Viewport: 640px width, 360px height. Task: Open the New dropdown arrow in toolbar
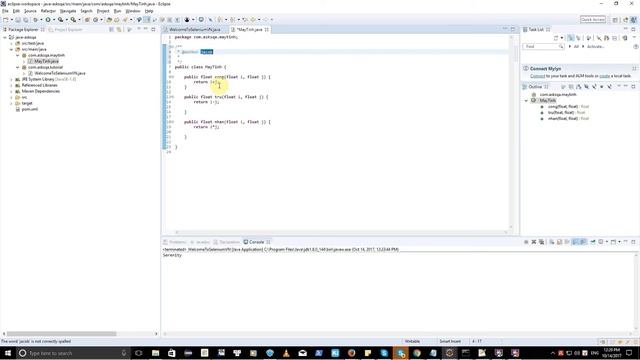(x=11, y=20)
